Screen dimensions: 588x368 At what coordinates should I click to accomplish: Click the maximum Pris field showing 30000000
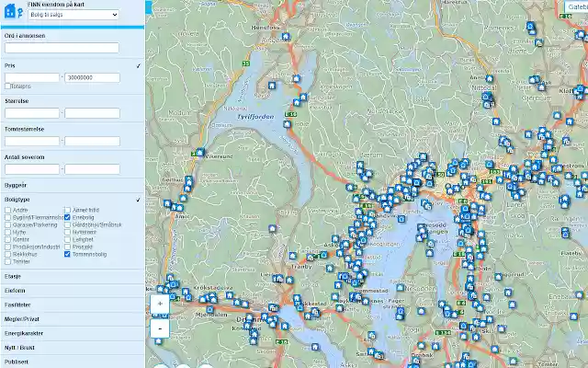point(92,77)
